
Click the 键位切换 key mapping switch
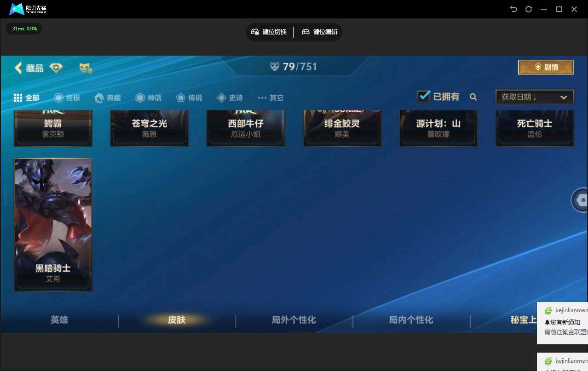[269, 32]
